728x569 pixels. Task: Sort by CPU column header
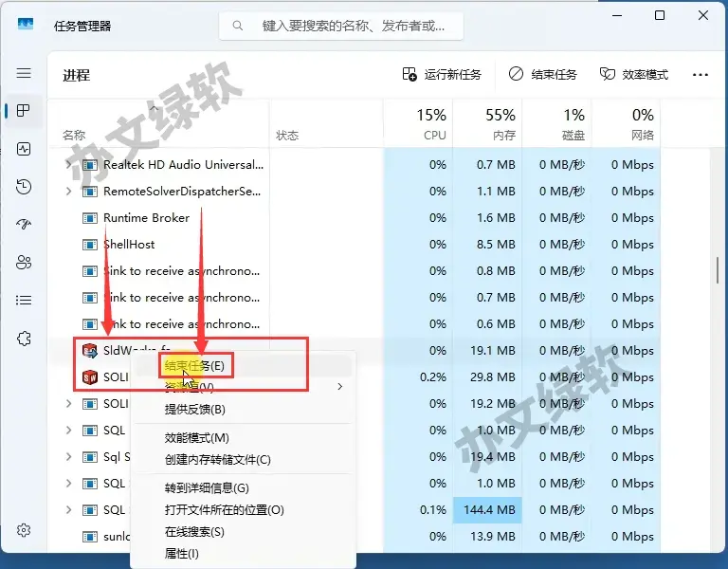[418, 123]
